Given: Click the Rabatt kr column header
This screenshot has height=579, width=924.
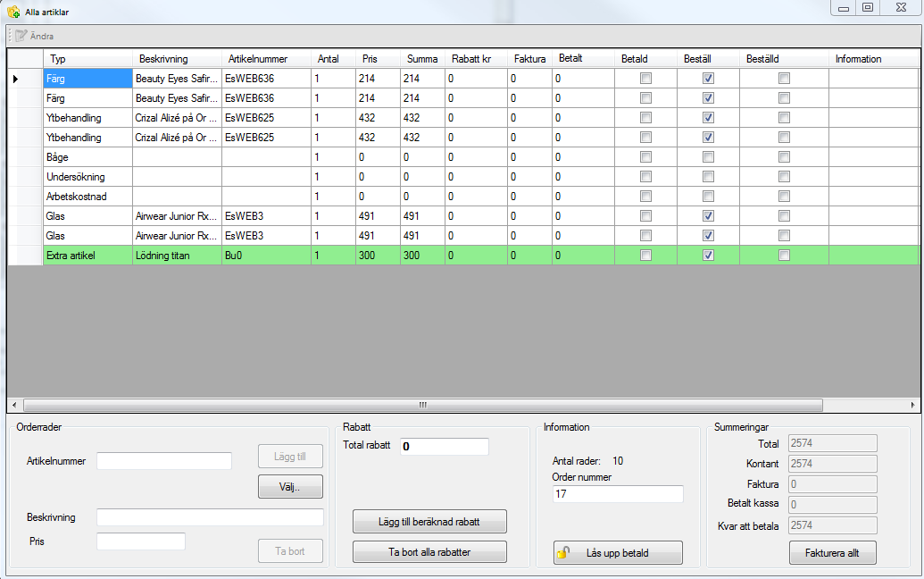Looking at the screenshot, I should coord(476,59).
